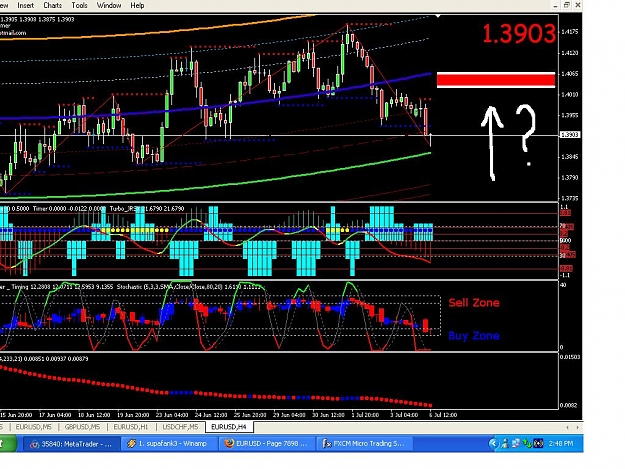Open the 35840: MetaTrader taskbar button

point(71,443)
